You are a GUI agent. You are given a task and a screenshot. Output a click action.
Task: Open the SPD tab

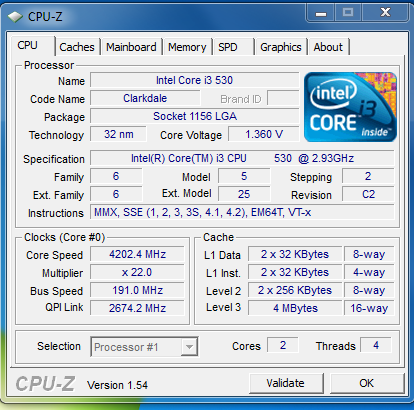[x=233, y=47]
